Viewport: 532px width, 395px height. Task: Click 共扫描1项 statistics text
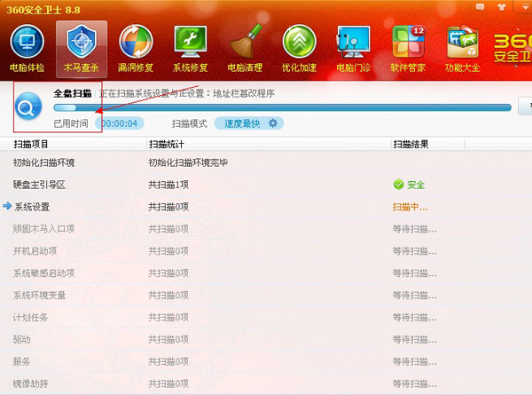(168, 185)
